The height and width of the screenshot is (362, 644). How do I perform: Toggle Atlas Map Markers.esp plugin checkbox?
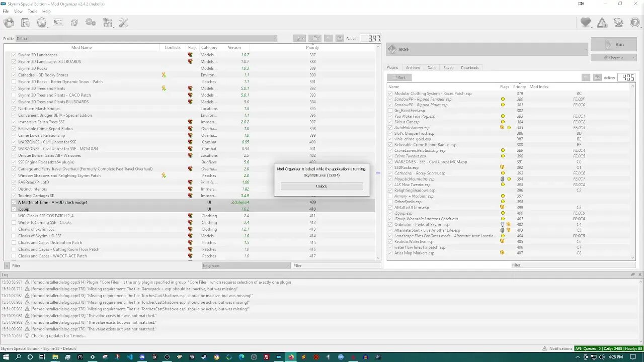point(390,253)
